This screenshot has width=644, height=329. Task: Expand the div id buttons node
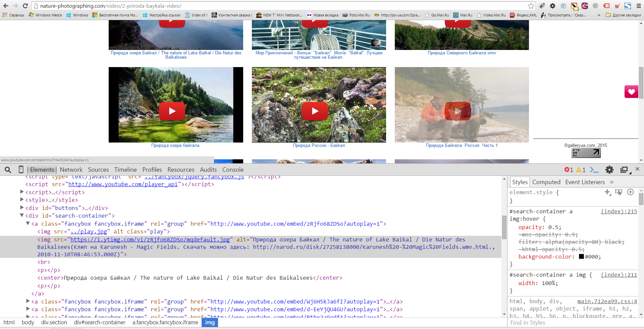[x=22, y=208]
